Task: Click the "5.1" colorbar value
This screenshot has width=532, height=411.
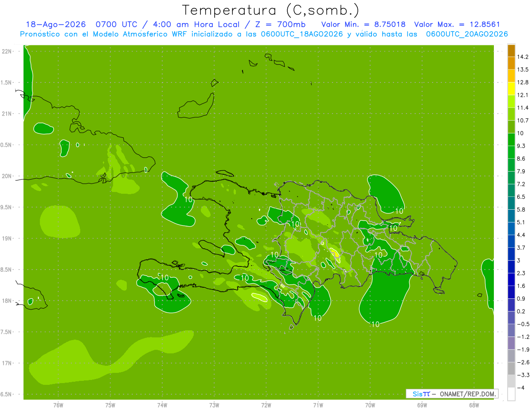Action: click(522, 222)
